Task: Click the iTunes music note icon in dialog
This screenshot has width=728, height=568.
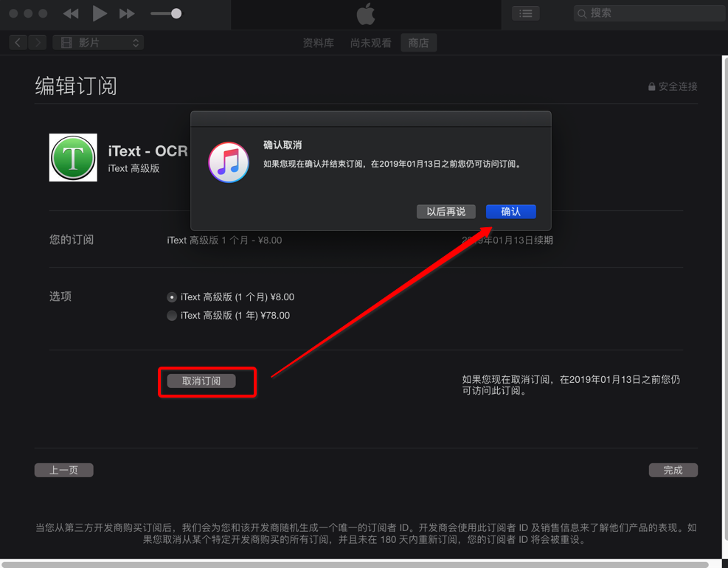Action: click(x=229, y=162)
